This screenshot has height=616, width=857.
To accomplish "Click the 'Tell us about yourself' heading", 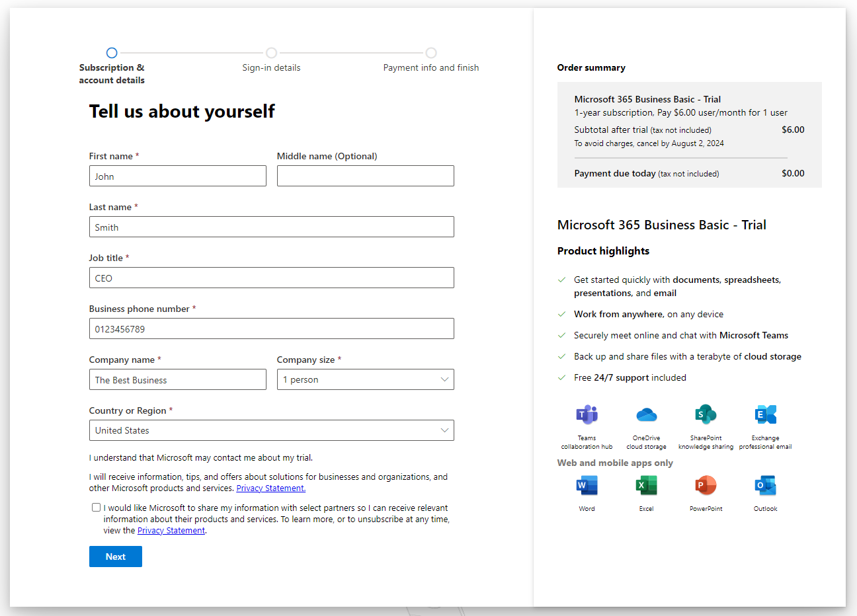I will tap(182, 111).
